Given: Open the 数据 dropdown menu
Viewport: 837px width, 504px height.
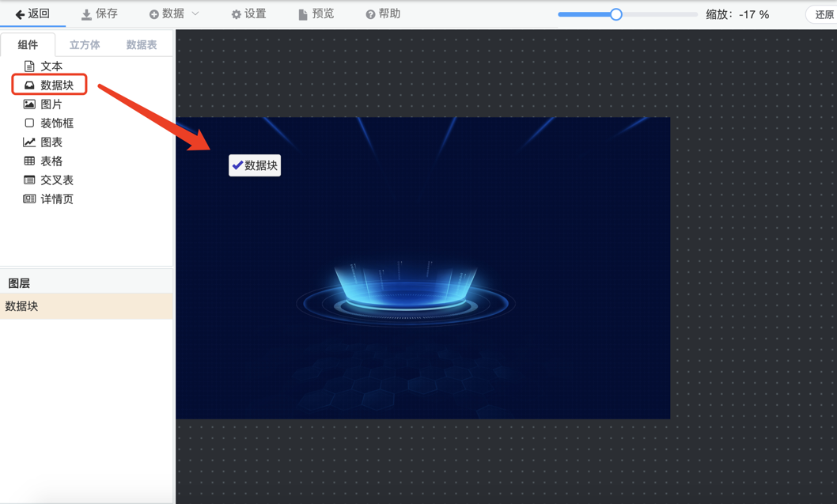Looking at the screenshot, I should [168, 14].
